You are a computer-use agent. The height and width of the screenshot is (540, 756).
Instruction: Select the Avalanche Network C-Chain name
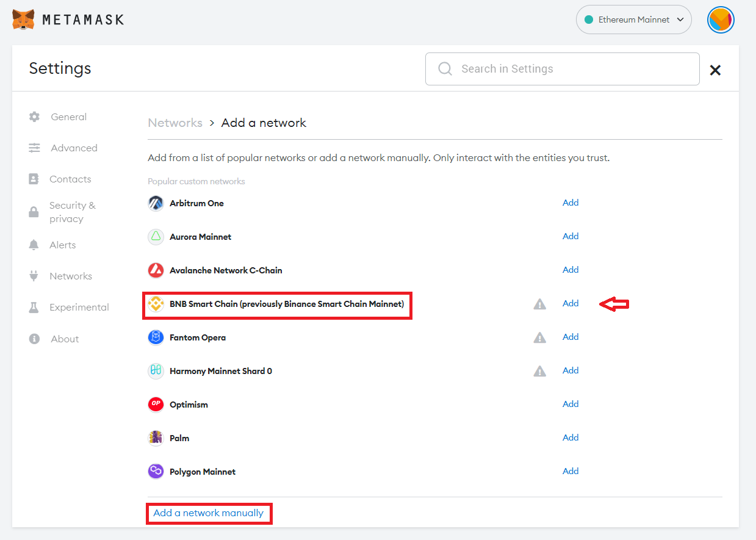click(x=226, y=270)
